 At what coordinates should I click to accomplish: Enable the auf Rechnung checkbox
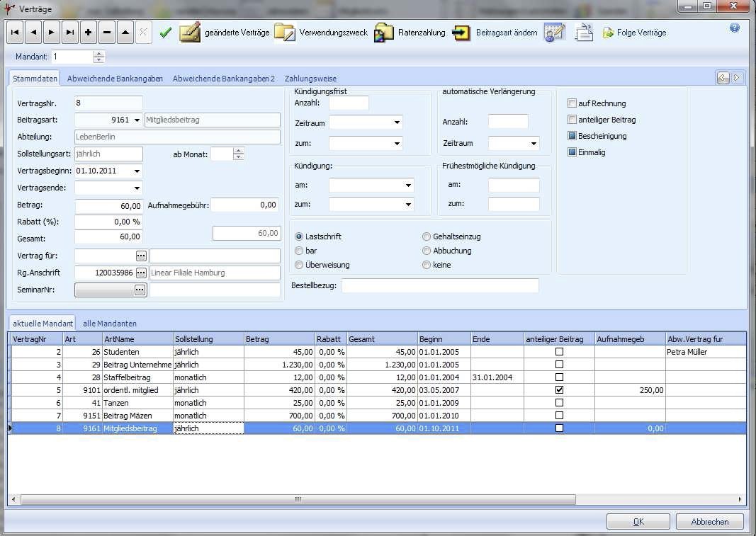tap(572, 103)
